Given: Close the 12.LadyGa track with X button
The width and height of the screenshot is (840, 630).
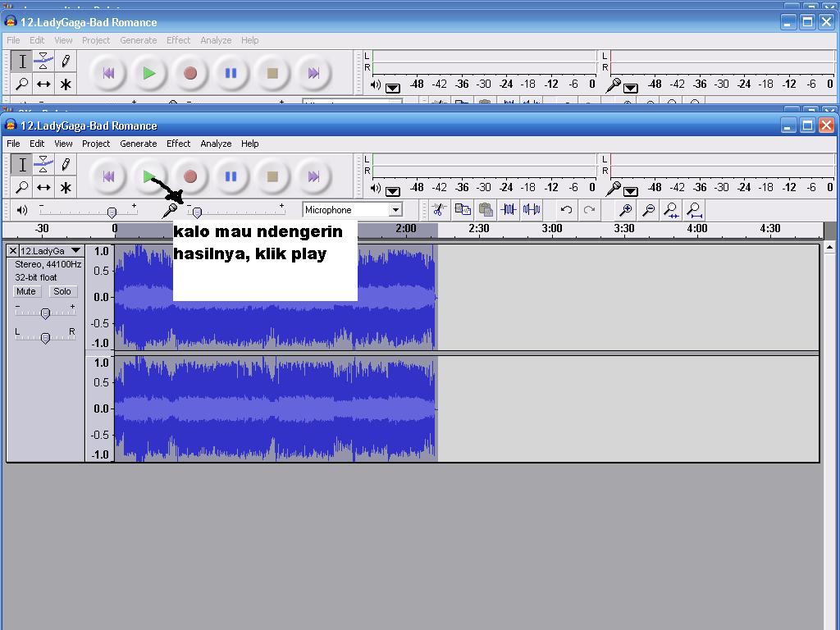Looking at the screenshot, I should [13, 251].
